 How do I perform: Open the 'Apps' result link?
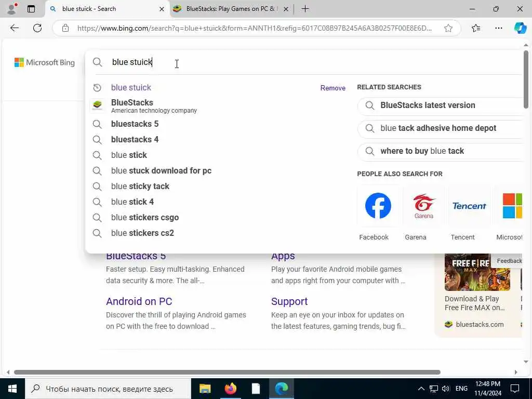[x=283, y=256]
